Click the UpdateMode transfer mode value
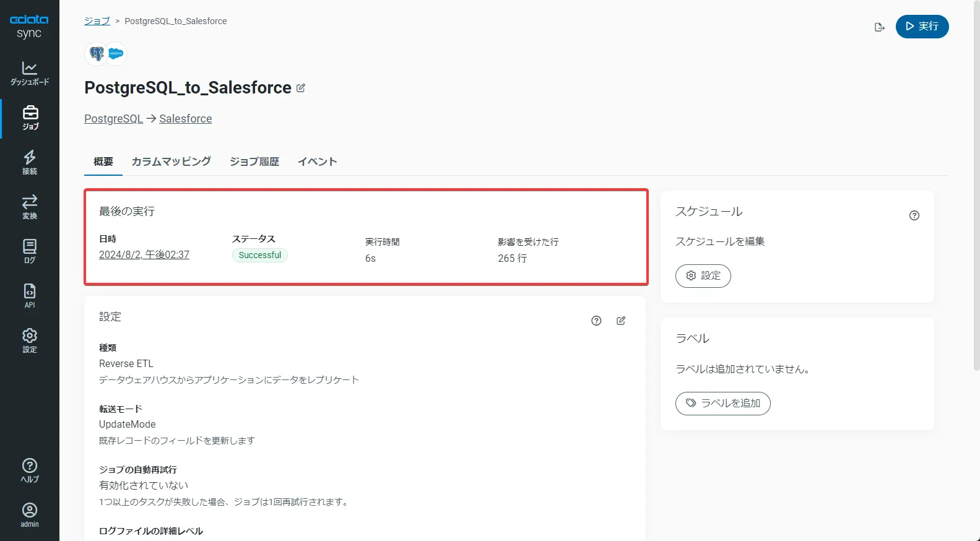 (x=128, y=425)
